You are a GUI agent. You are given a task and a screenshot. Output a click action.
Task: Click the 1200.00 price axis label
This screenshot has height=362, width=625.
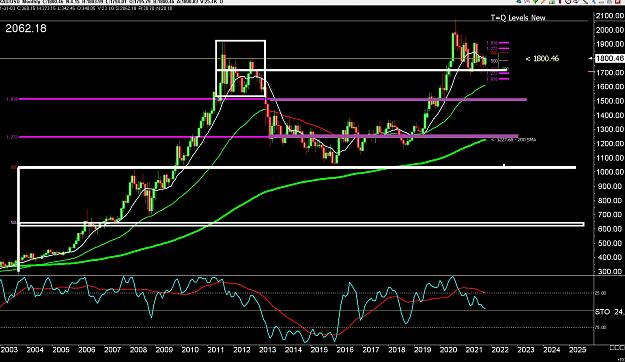[x=609, y=144]
